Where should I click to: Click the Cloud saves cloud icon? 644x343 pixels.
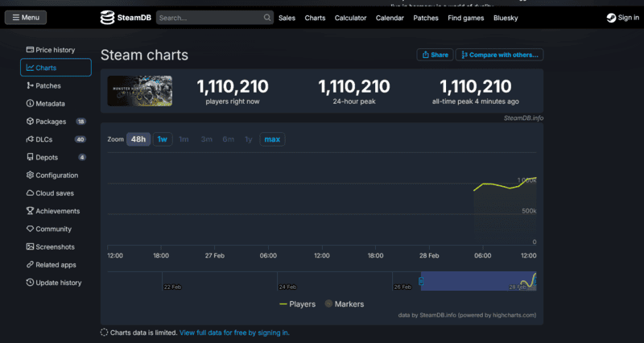click(30, 193)
